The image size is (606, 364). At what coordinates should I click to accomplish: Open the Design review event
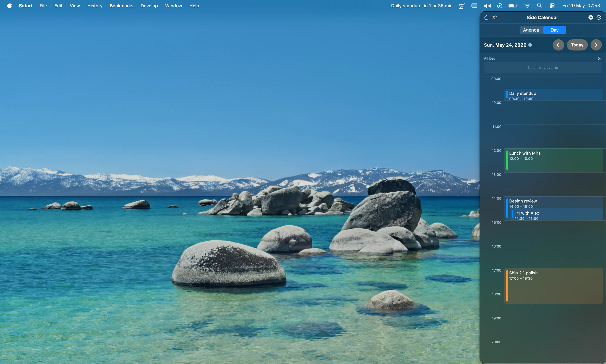pos(554,203)
